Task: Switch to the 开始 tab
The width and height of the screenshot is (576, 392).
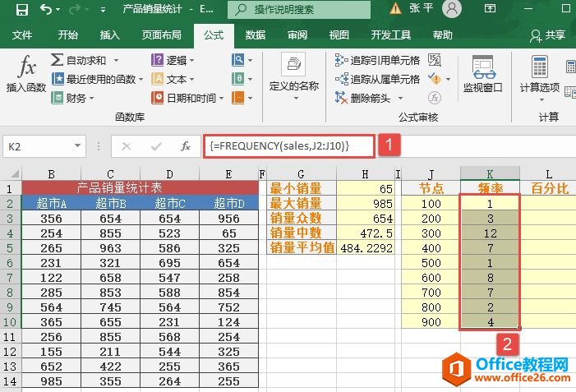Action: pyautogui.click(x=68, y=35)
